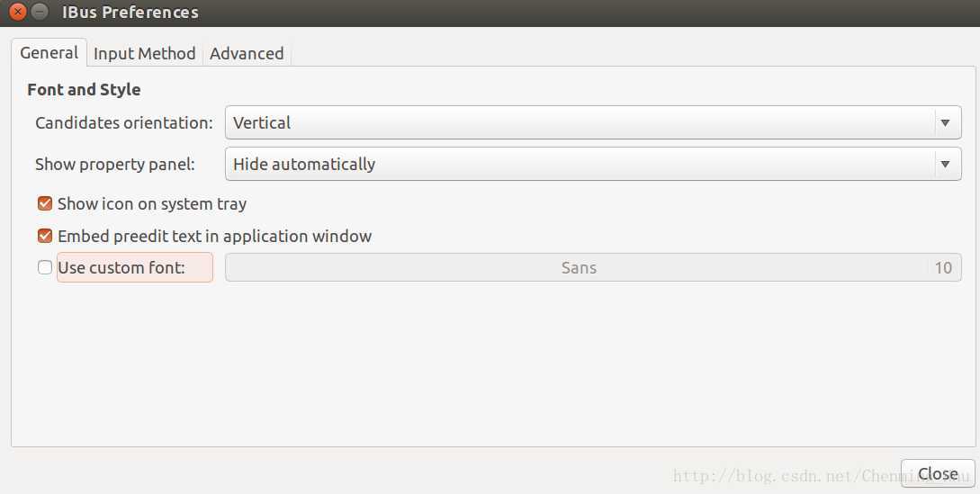Open the Vertical orientation combo box
The height and width of the screenshot is (494, 980).
point(593,122)
